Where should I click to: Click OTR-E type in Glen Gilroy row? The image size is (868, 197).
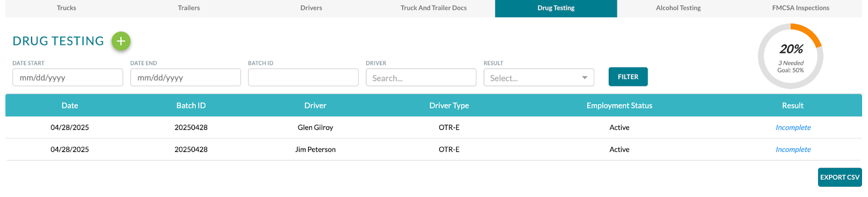point(449,128)
